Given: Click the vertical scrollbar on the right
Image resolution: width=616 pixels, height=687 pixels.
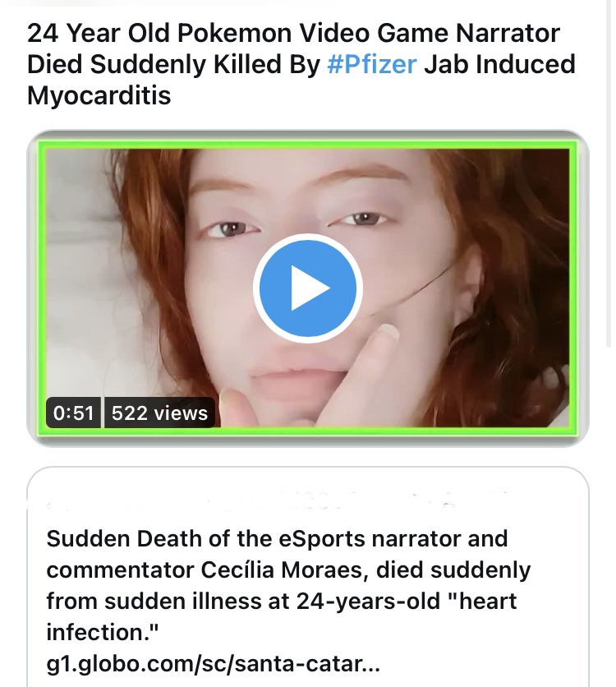Looking at the screenshot, I should [x=608, y=175].
